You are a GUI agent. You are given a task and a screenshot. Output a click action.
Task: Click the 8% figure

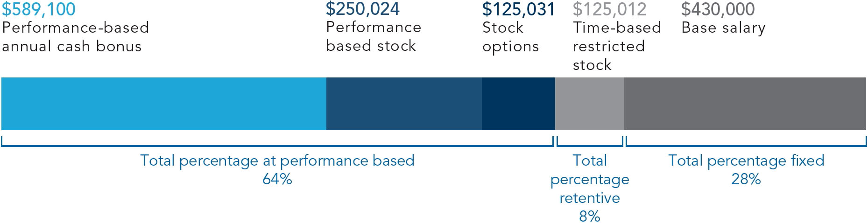(x=590, y=216)
